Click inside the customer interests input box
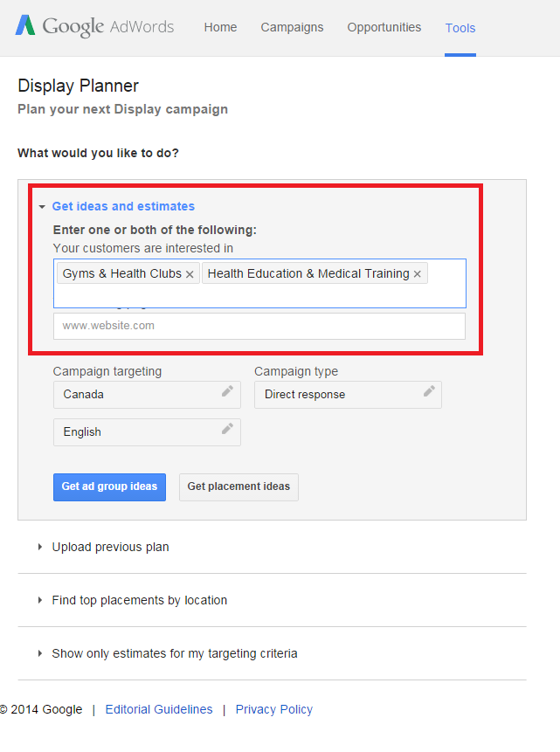560x752 pixels. pyautogui.click(x=259, y=296)
